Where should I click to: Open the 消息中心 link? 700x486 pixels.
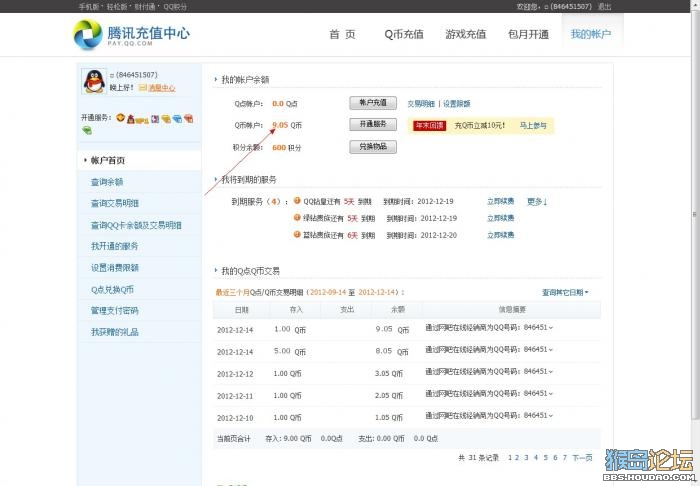pos(162,88)
